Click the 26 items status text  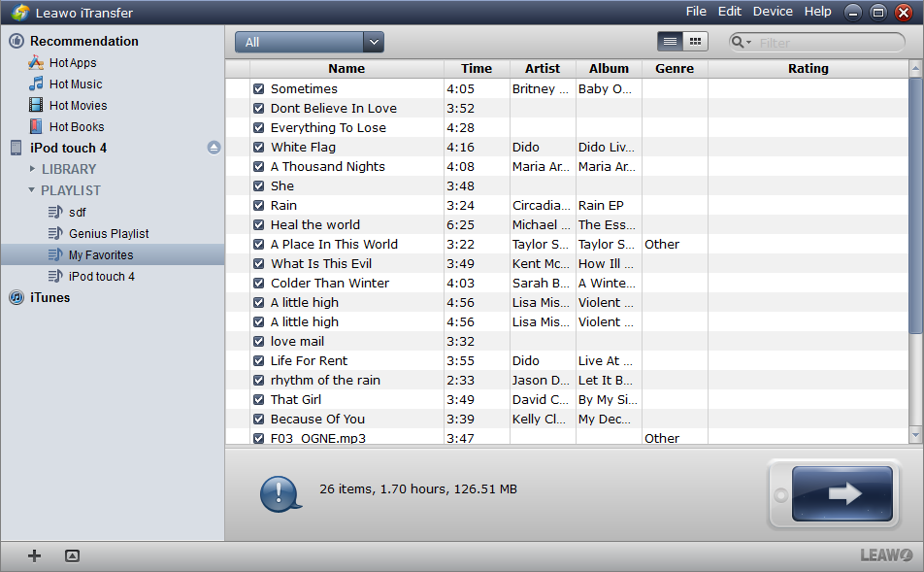[x=417, y=488]
